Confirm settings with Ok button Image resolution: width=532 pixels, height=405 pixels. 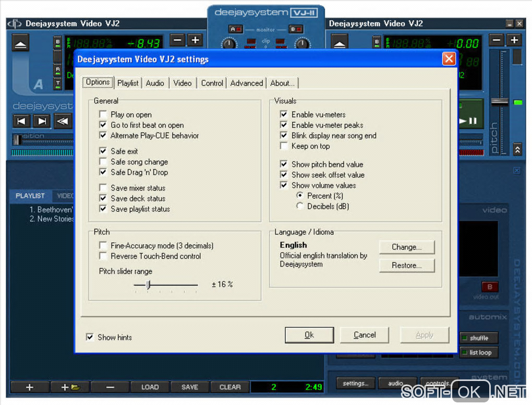pyautogui.click(x=309, y=335)
